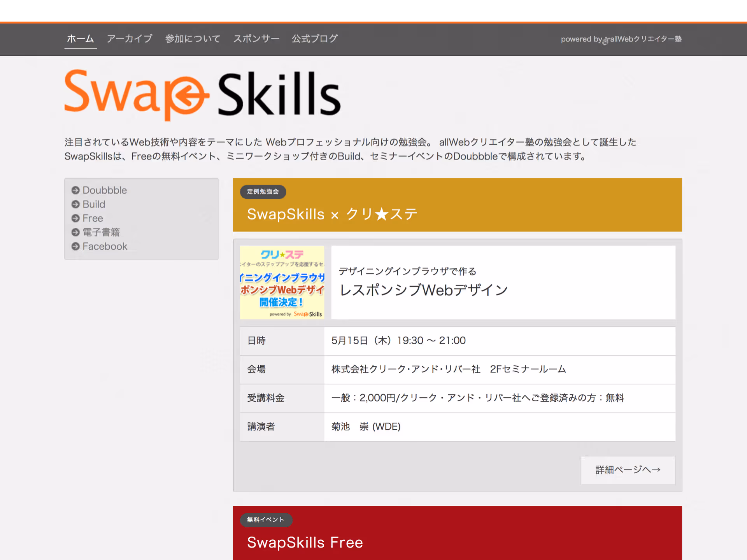The height and width of the screenshot is (560, 747).
Task: Click the クリ★ステ event thumbnail
Action: click(x=282, y=282)
